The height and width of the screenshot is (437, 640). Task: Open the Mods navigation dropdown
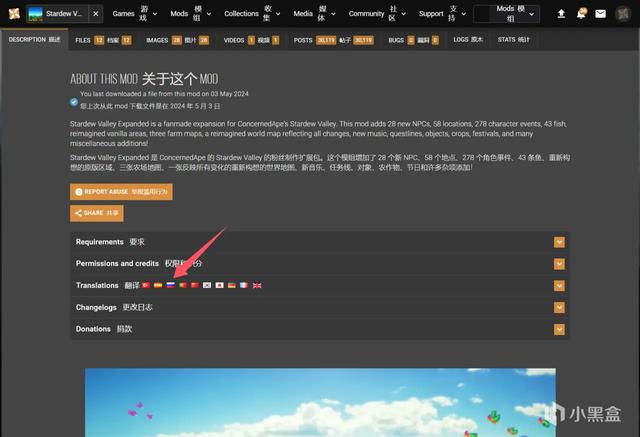[191, 13]
